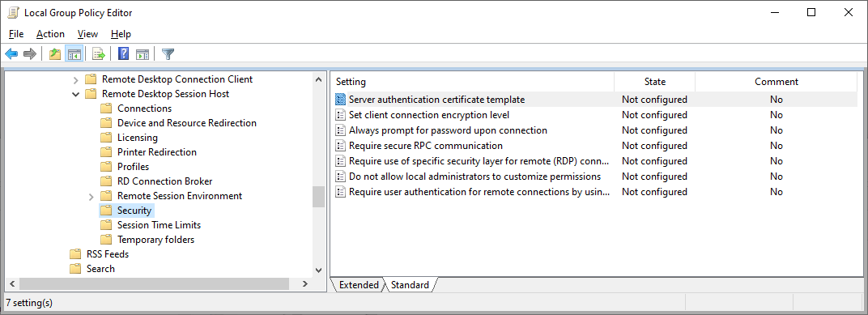Click the Connections folder icon
The width and height of the screenshot is (868, 315).
106,109
